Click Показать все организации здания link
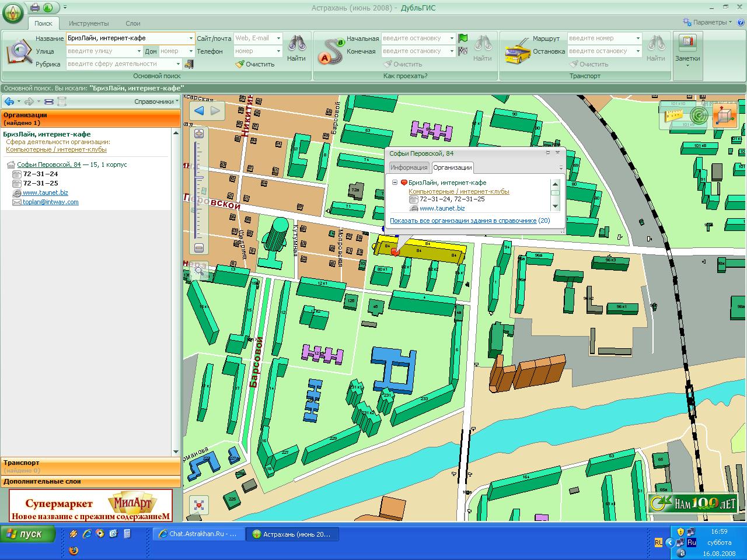Screen dimensions: 747x560 [x=463, y=220]
